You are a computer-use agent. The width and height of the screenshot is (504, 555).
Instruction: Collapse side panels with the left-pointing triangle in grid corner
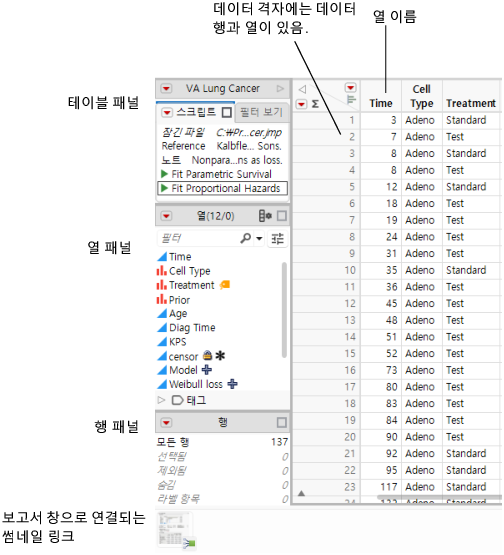pyautogui.click(x=302, y=89)
